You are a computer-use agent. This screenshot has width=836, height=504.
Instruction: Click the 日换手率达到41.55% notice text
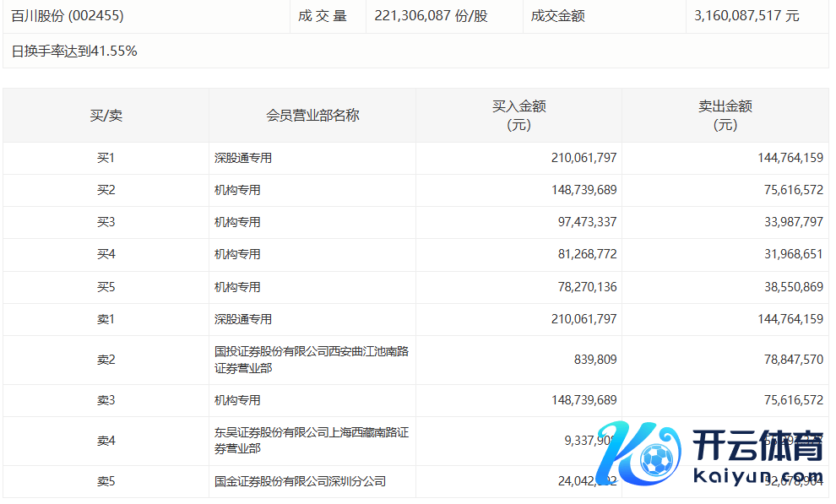click(74, 51)
